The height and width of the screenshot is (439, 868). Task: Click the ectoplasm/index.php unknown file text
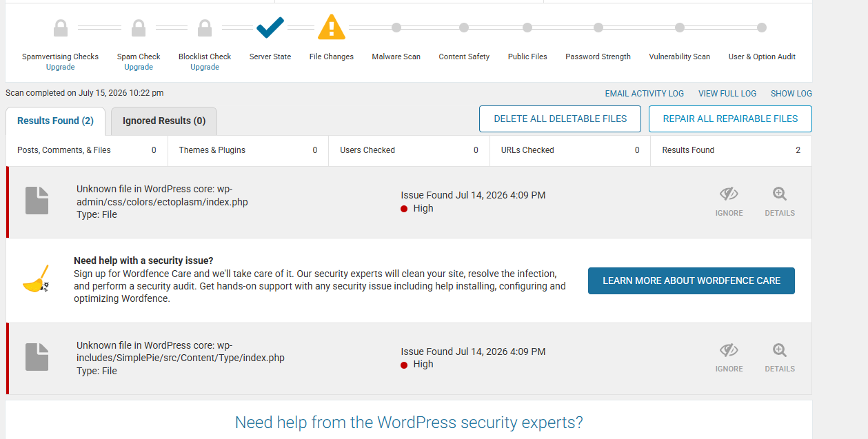pyautogui.click(x=162, y=196)
